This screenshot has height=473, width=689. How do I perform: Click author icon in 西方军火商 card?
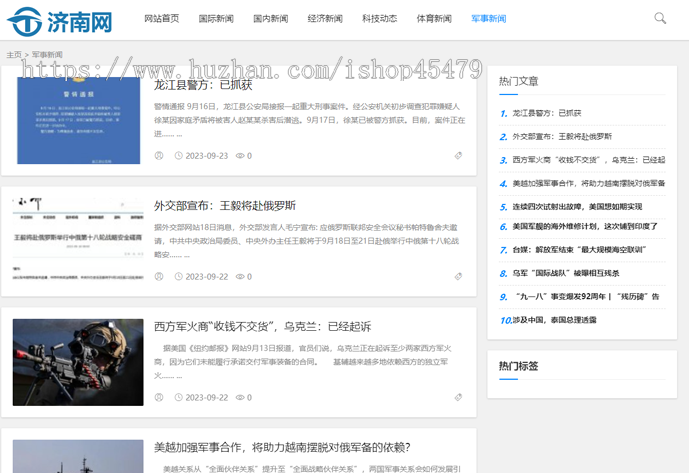159,397
